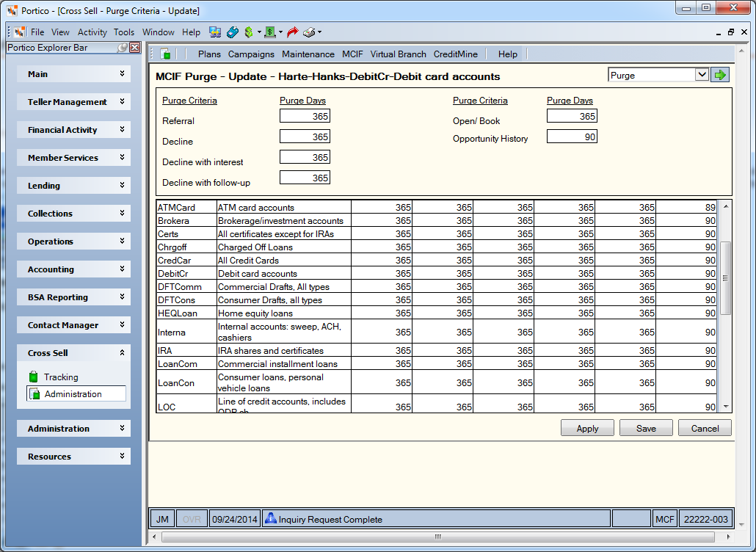Expand the BSA Reporting section
The width and height of the screenshot is (756, 552).
[x=73, y=297]
